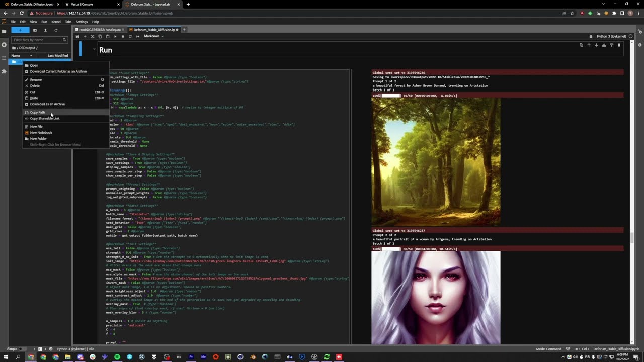Restart the kernel toolbar icon
Image resolution: width=644 pixels, height=362 pixels.
130,36
